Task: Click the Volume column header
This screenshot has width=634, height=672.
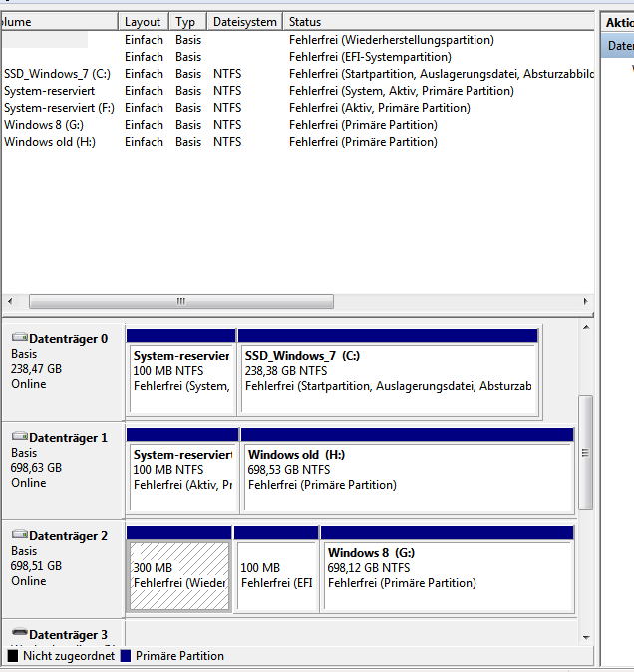Action: click(x=60, y=21)
